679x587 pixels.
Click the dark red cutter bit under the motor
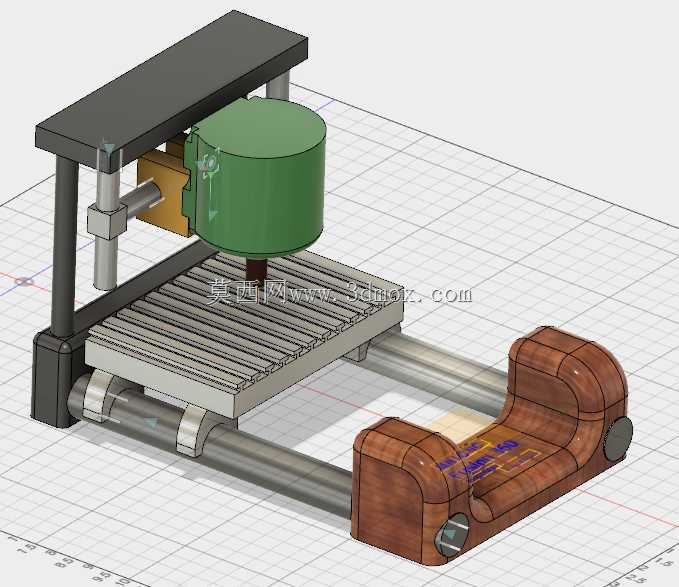coord(256,270)
